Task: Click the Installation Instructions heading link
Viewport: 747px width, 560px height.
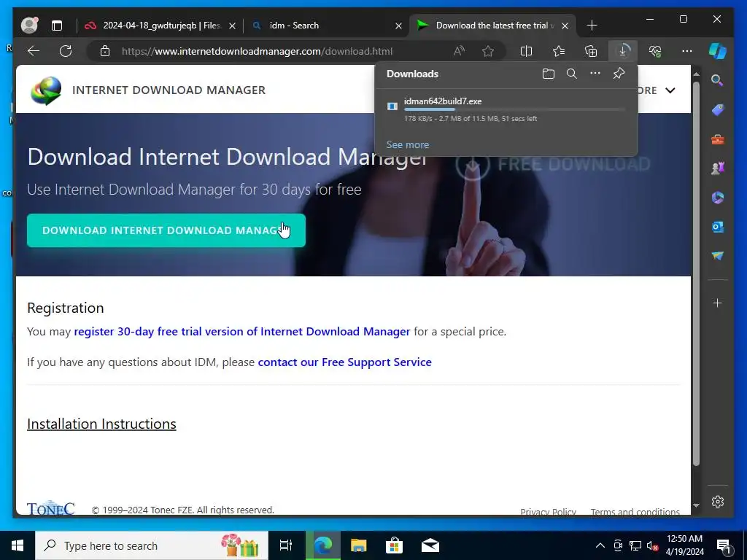Action: point(101,424)
